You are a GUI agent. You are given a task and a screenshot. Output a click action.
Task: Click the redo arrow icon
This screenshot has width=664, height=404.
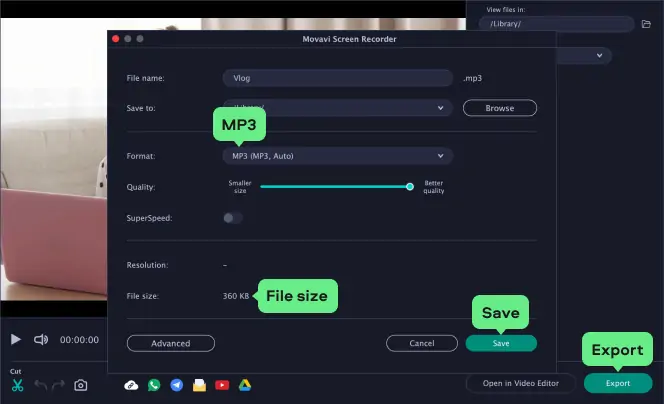click(x=58, y=385)
